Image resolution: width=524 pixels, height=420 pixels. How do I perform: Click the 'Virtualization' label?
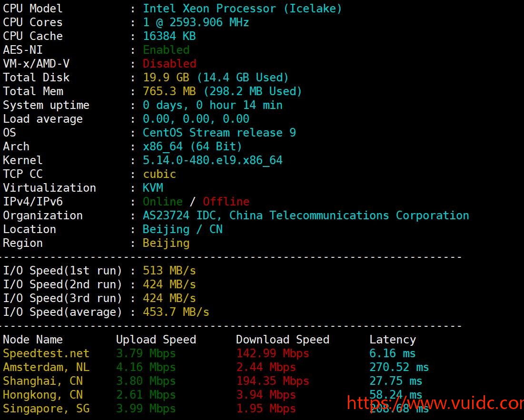(49, 187)
